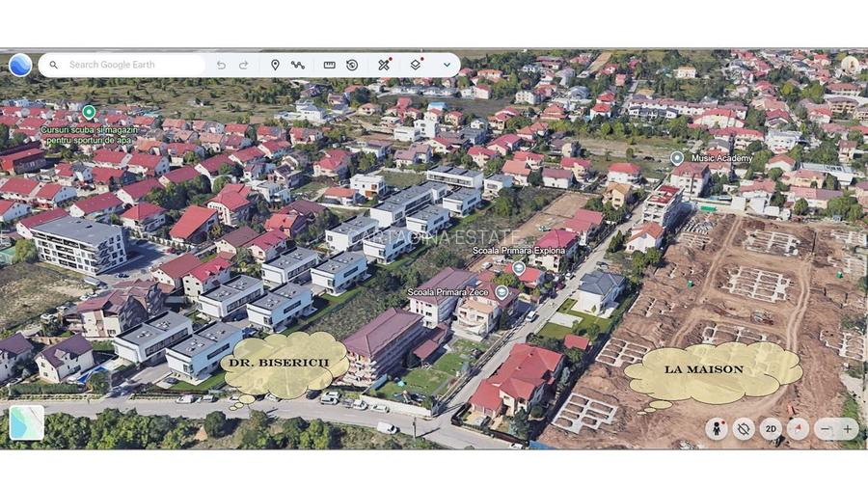
Task: Open the account avatar at top right
Action: (x=850, y=65)
